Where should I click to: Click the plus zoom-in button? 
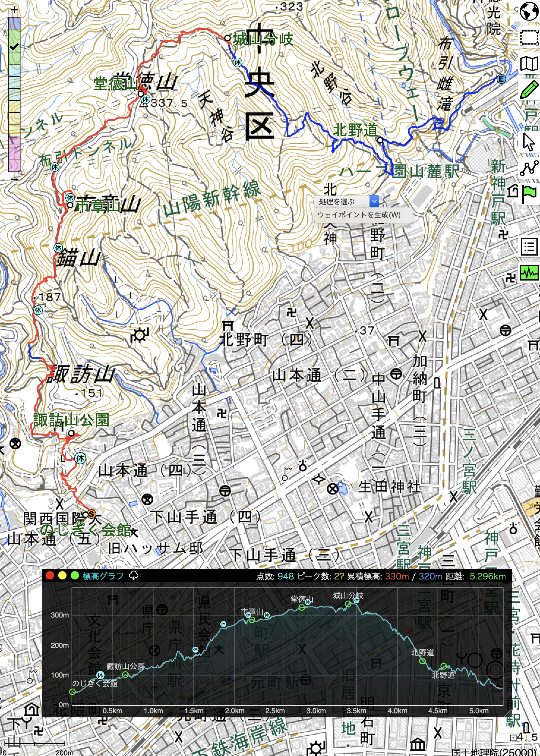click(14, 10)
